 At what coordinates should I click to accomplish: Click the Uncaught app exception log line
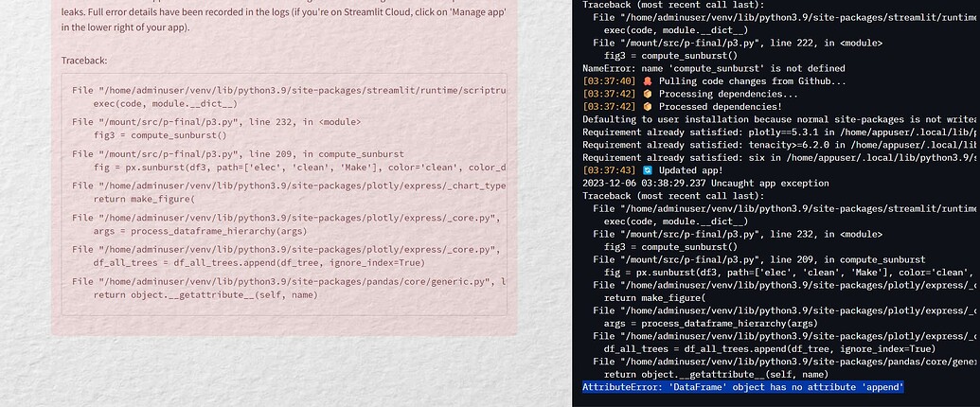click(705, 184)
